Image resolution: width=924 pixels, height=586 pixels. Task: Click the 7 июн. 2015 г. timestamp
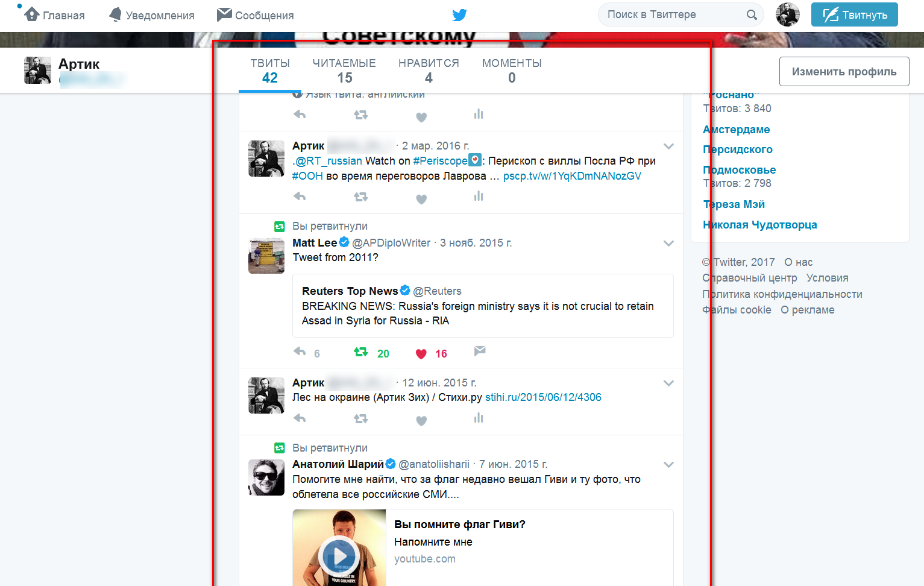tap(514, 464)
